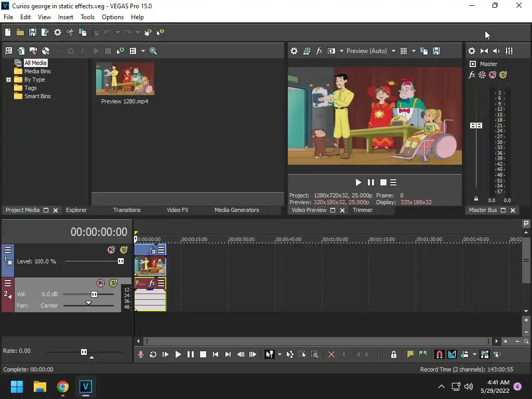Click the Capture Video icon in Project Media
The height and width of the screenshot is (399, 532).
33,51
